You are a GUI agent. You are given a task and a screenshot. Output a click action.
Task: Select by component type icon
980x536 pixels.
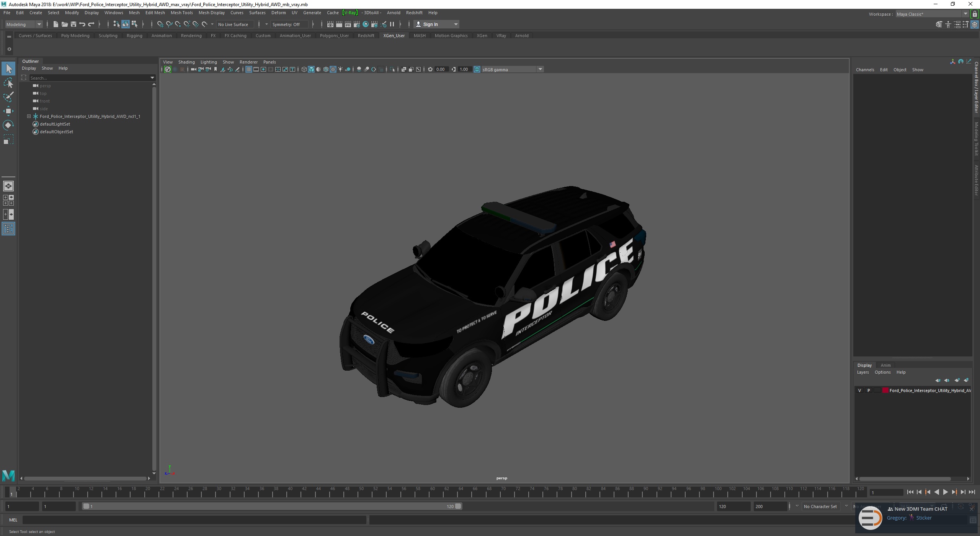point(134,24)
